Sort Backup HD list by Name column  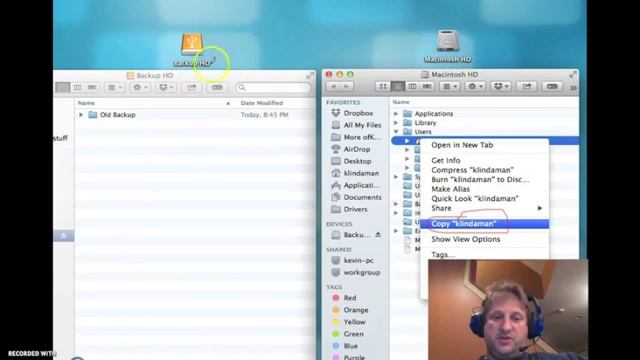coord(154,103)
